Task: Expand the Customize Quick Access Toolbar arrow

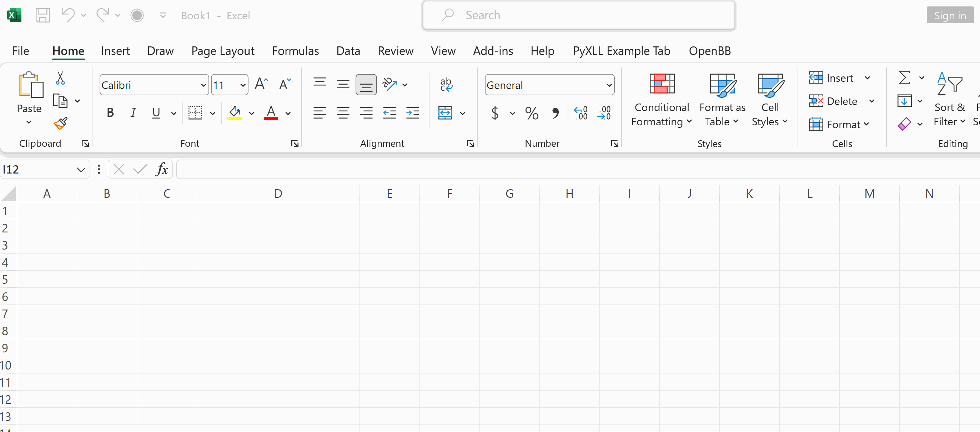Action: pos(163,16)
